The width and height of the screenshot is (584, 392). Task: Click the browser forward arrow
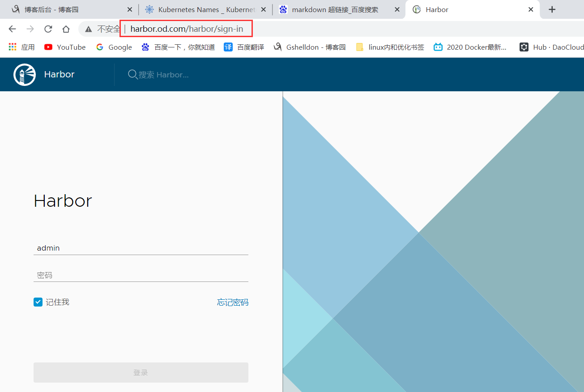click(30, 29)
